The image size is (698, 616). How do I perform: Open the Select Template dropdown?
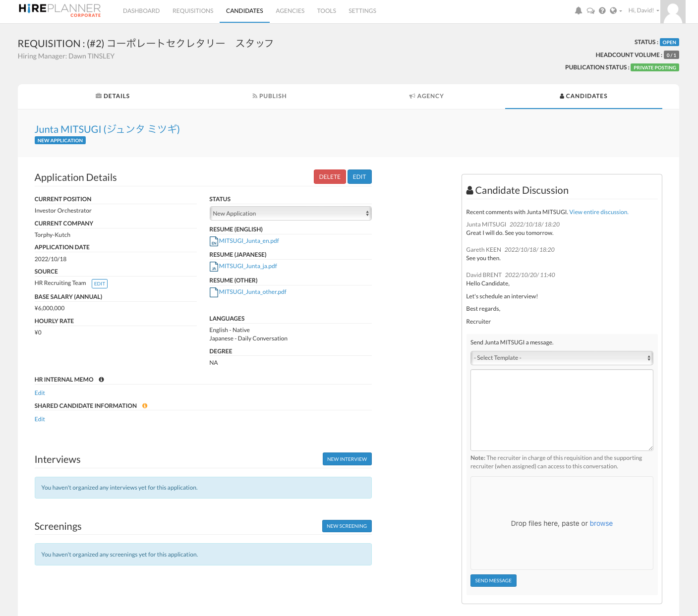pyautogui.click(x=561, y=357)
